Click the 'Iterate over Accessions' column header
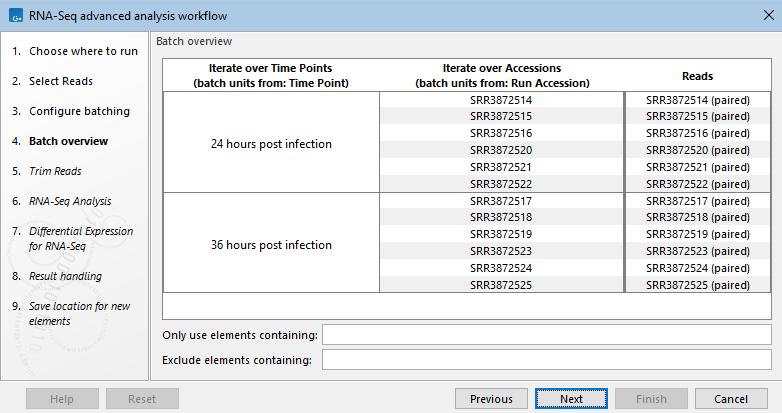Image resolution: width=782 pixels, height=413 pixels. 501,76
